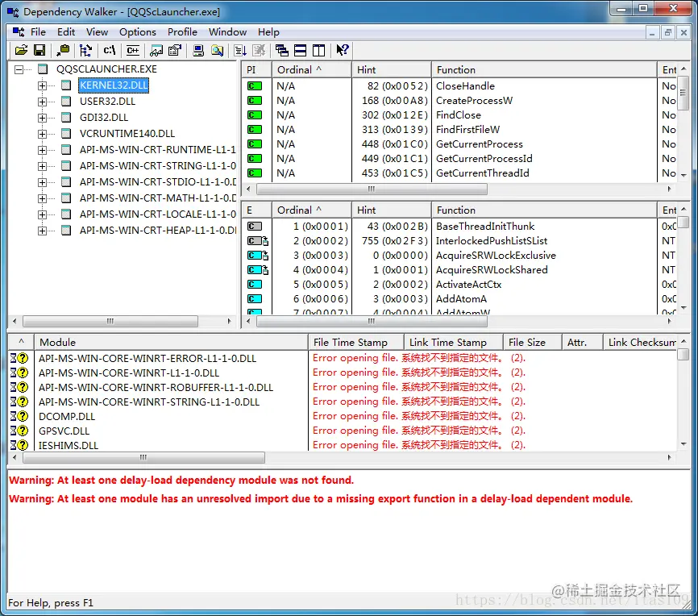Click forwarded export icon for AcquireSRWLockExclusive
Image resolution: width=698 pixels, height=616 pixels.
coord(258,256)
